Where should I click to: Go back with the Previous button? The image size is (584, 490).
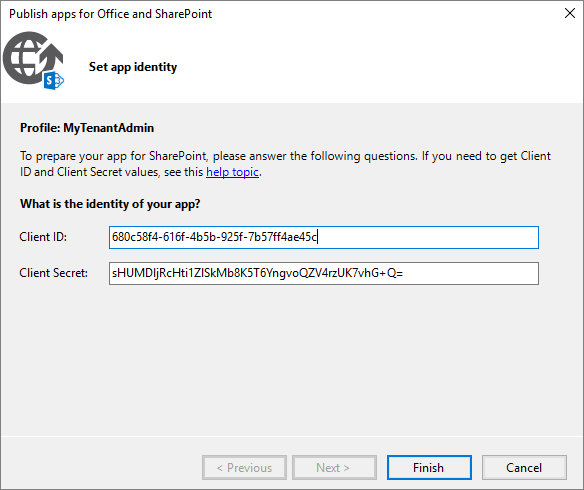244,467
